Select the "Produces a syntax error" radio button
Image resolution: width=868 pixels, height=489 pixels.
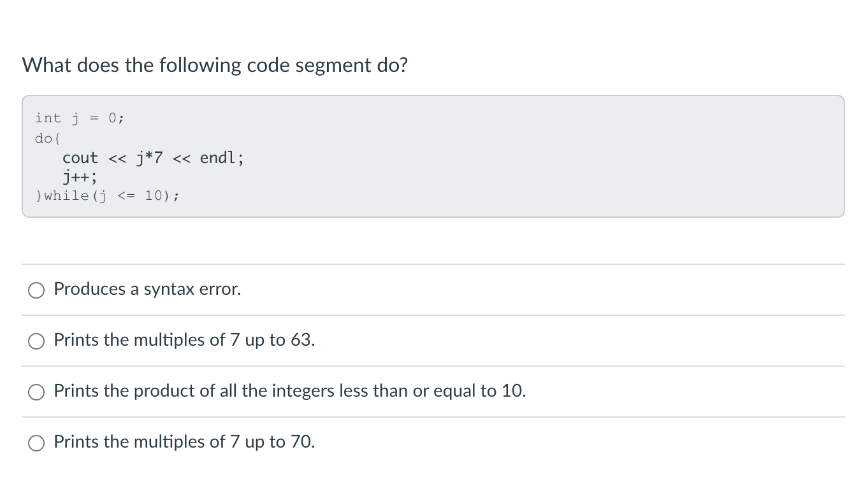point(36,290)
